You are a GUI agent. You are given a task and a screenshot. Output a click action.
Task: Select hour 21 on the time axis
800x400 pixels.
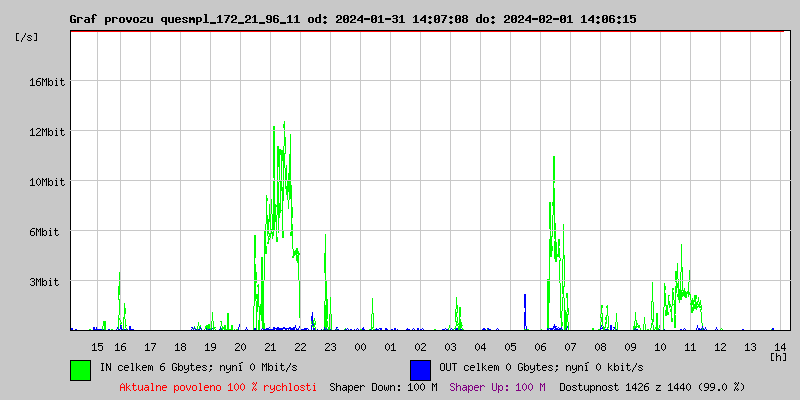coord(271,346)
